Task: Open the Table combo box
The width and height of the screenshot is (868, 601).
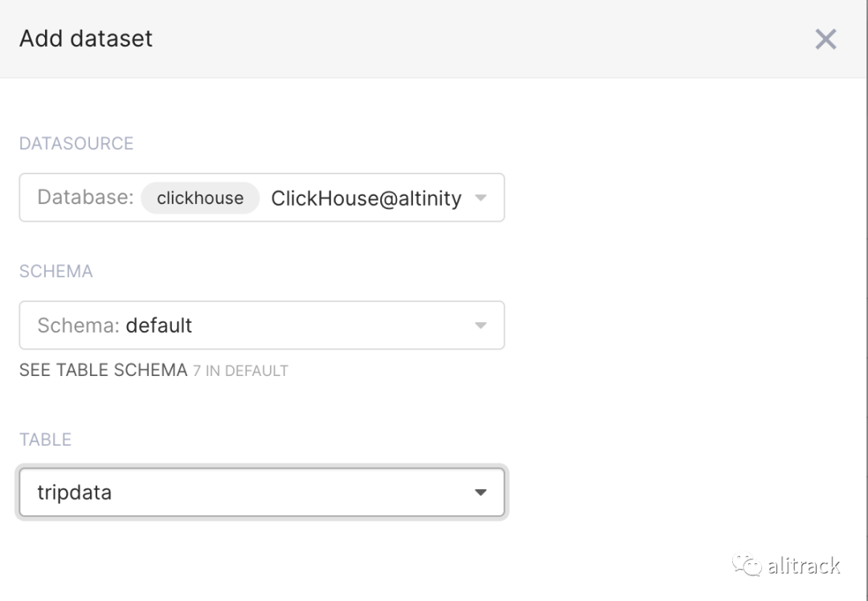Action: 261,492
